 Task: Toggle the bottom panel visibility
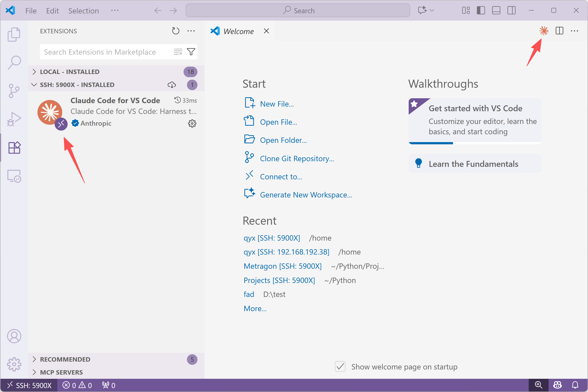(496, 10)
